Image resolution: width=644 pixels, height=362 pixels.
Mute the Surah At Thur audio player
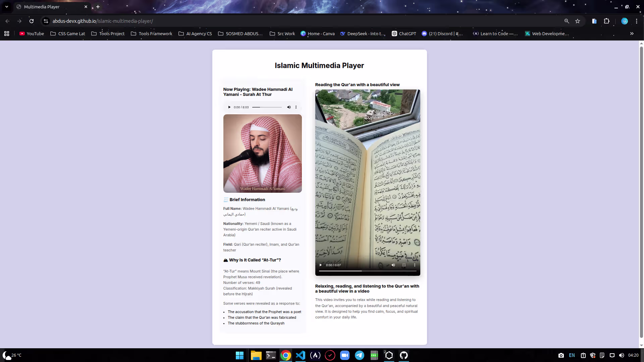pos(289,107)
